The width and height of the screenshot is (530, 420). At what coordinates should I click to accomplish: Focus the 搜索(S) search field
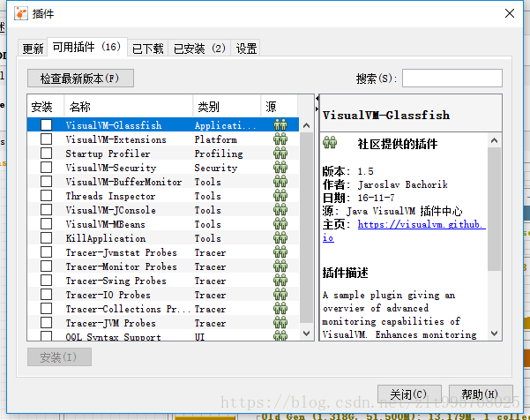452,79
